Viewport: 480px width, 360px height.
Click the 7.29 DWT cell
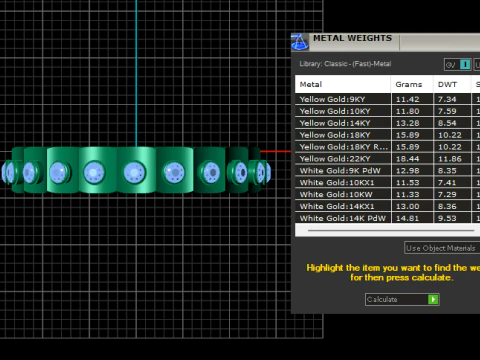(x=452, y=194)
